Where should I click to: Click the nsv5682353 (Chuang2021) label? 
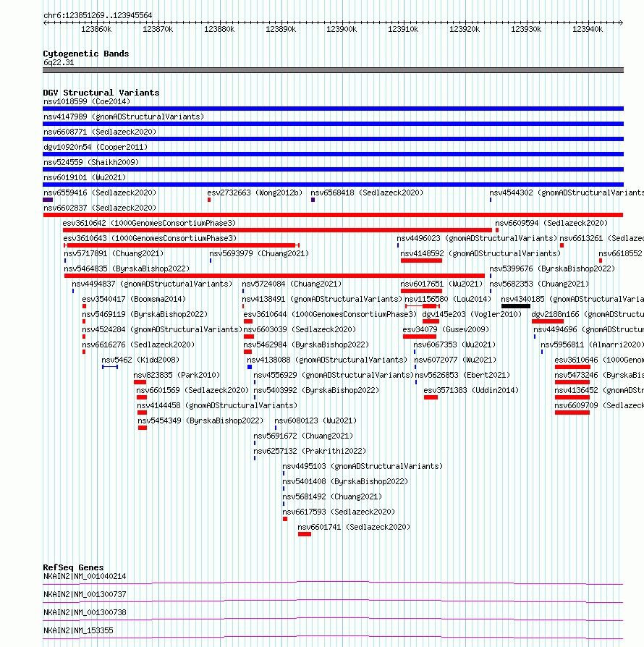click(539, 284)
